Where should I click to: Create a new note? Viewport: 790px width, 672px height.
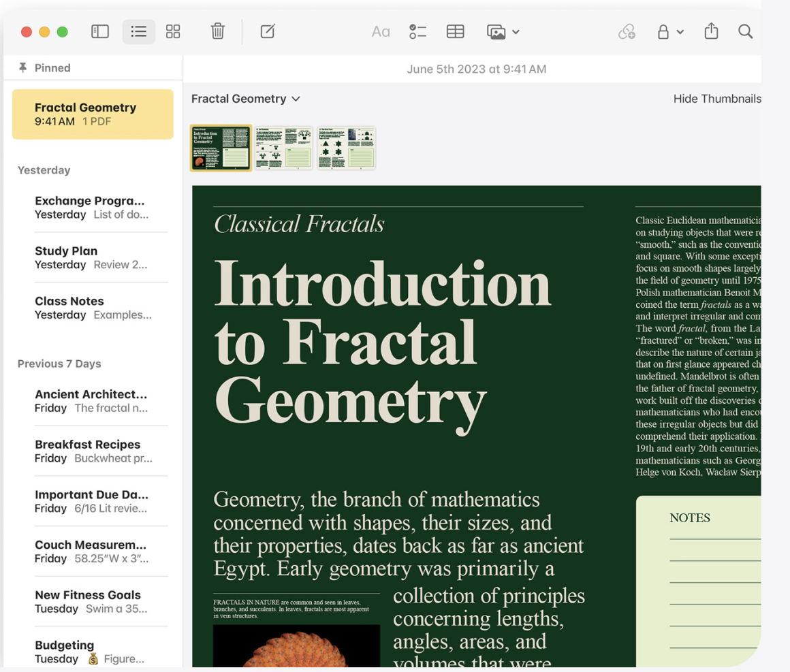(268, 31)
